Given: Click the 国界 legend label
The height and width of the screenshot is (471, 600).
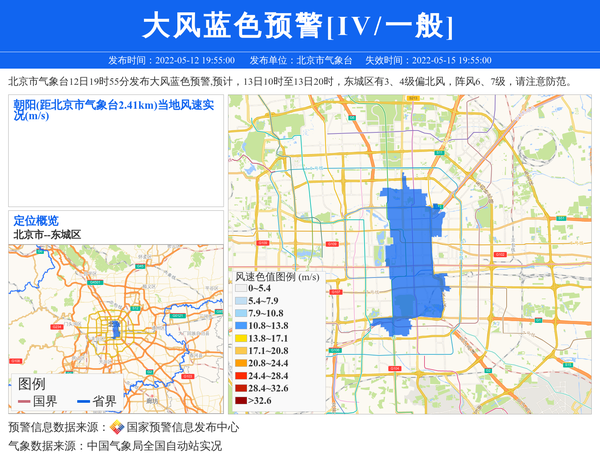Looking at the screenshot, I should pyautogui.click(x=45, y=401).
